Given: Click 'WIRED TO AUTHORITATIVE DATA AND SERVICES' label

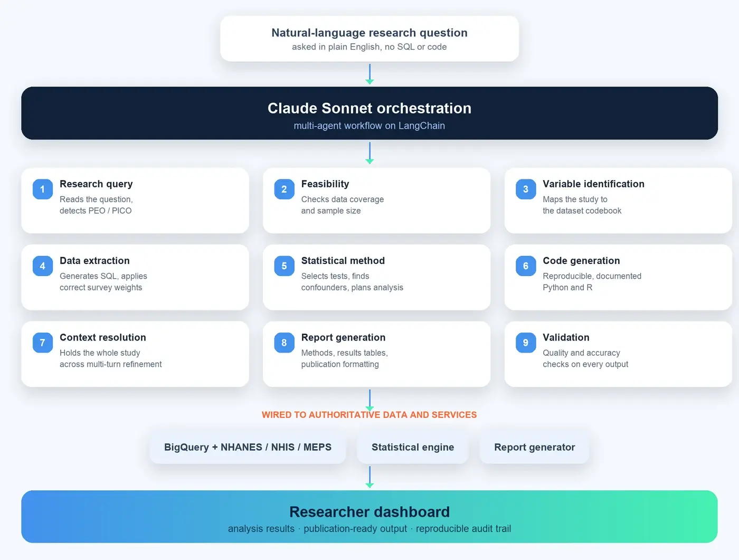Looking at the screenshot, I should (369, 415).
